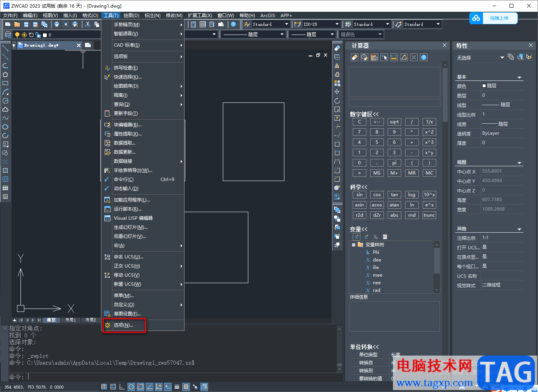
Task: Select the Move tool in modify toolbar
Action: 337,92
